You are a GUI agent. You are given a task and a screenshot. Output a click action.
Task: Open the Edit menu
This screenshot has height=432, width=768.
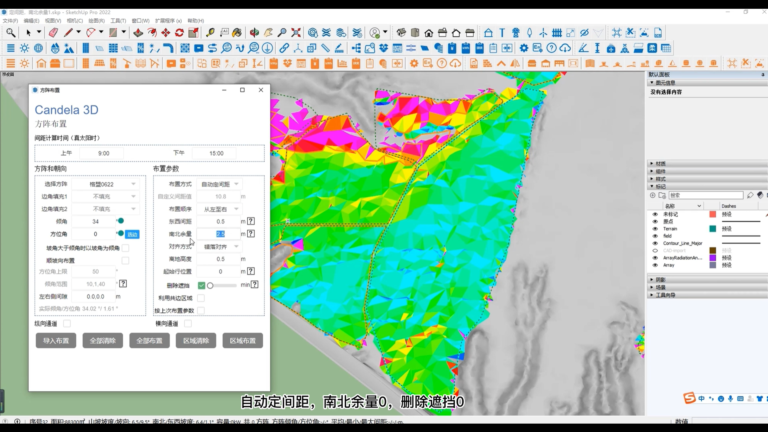(x=31, y=21)
